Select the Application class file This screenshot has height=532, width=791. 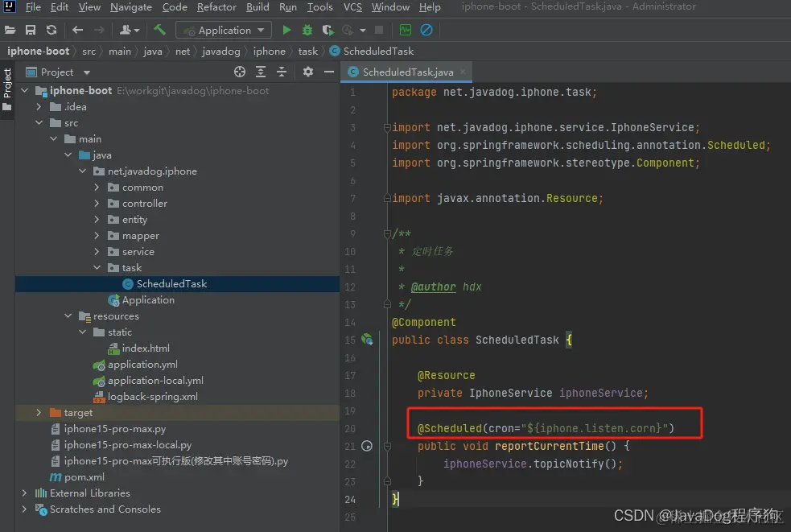pyautogui.click(x=142, y=300)
